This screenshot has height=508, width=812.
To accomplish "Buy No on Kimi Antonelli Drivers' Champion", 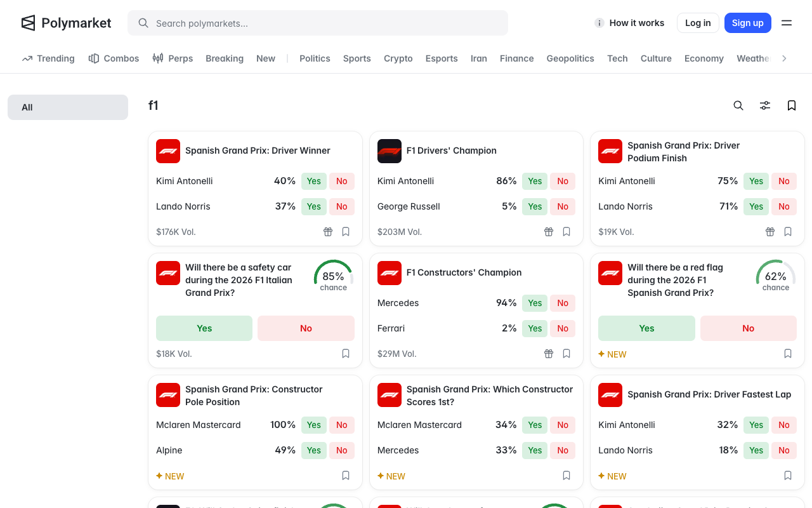I will pos(563,181).
